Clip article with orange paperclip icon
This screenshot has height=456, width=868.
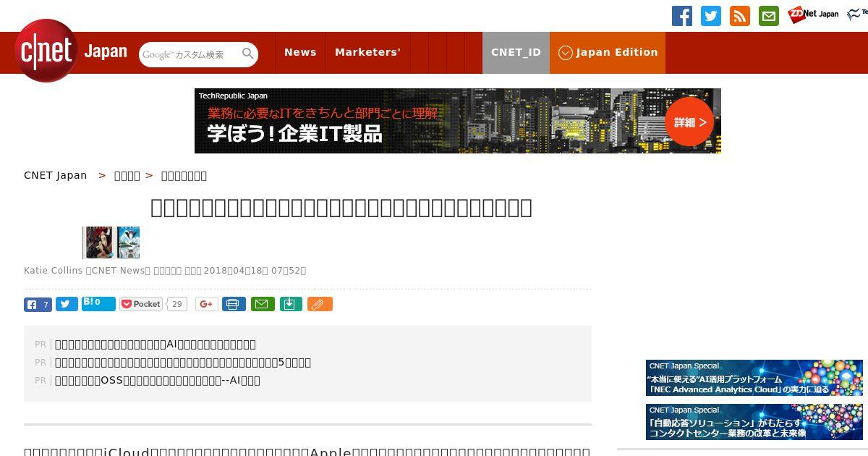click(x=320, y=304)
